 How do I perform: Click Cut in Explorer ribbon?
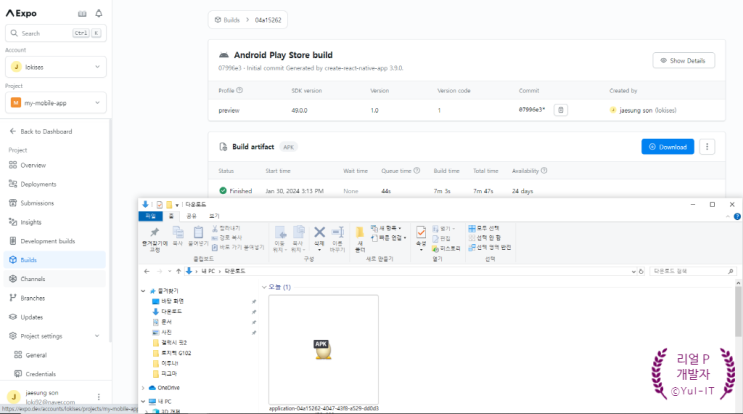227,228
